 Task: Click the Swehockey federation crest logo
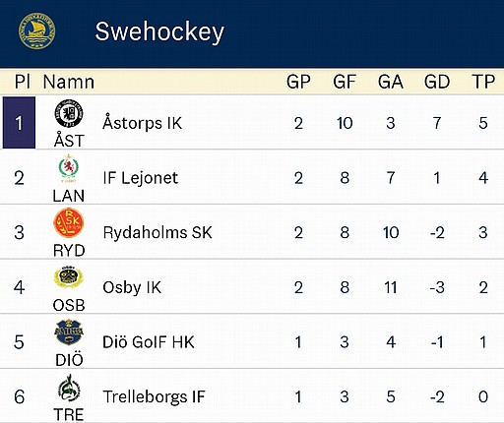(36, 31)
